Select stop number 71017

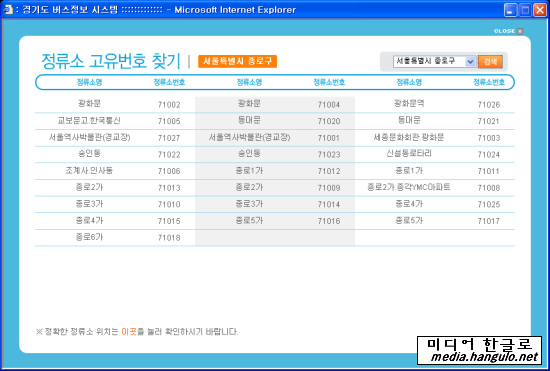tap(489, 221)
